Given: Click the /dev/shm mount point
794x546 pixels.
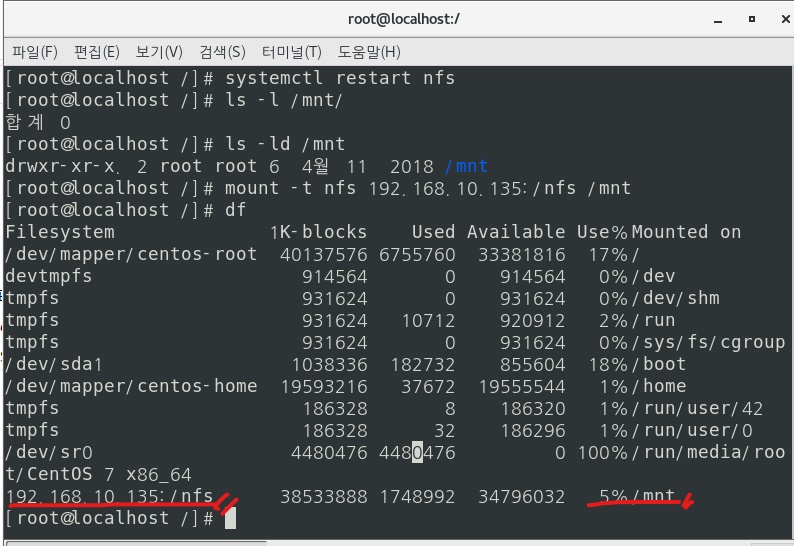Looking at the screenshot, I should pos(676,298).
